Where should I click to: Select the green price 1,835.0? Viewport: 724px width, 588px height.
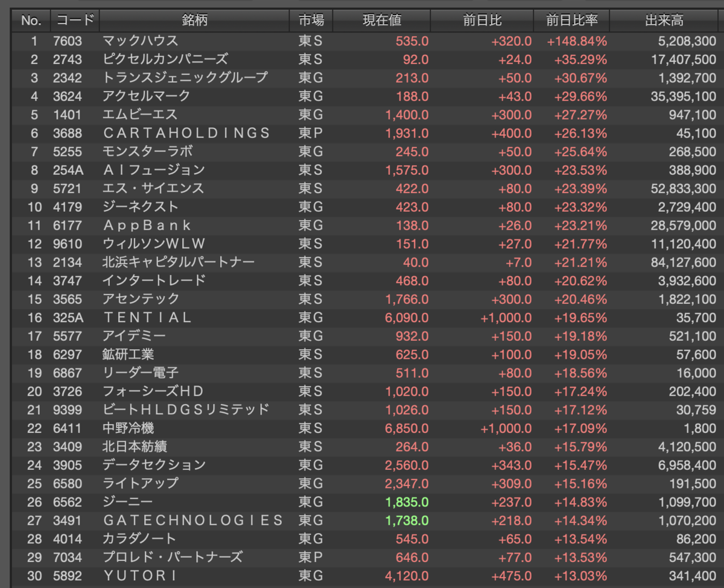(407, 502)
